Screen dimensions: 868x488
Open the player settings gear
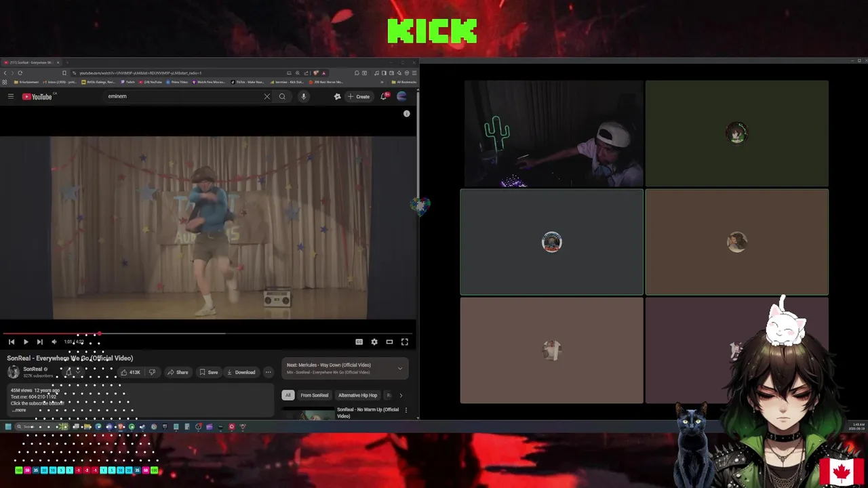click(x=374, y=342)
